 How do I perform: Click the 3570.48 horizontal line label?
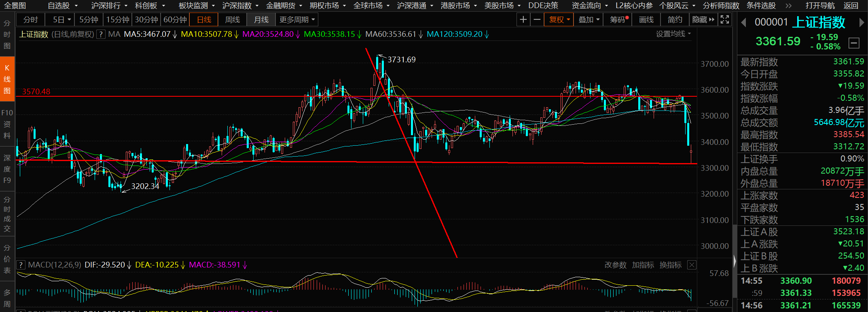click(36, 91)
